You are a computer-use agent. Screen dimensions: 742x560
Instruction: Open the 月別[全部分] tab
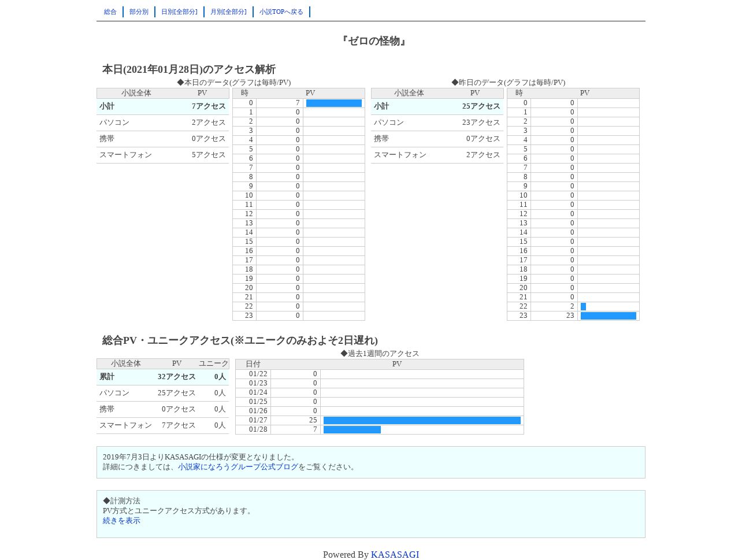228,12
